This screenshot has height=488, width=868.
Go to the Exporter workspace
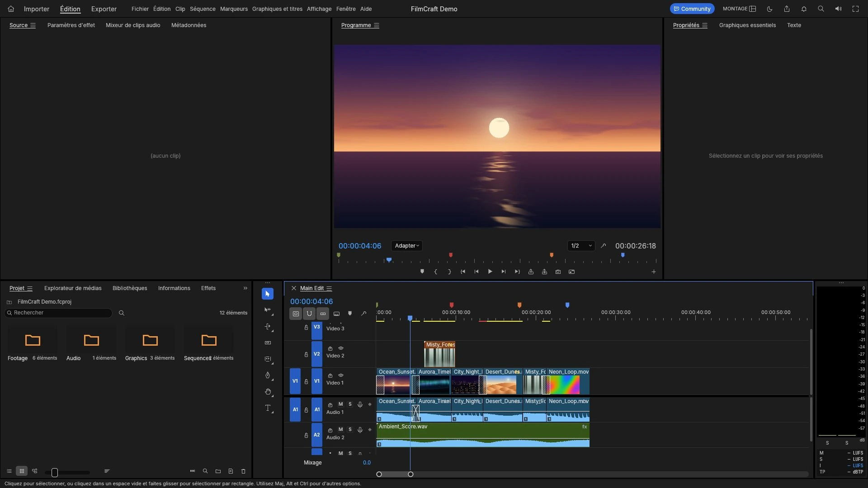click(104, 9)
